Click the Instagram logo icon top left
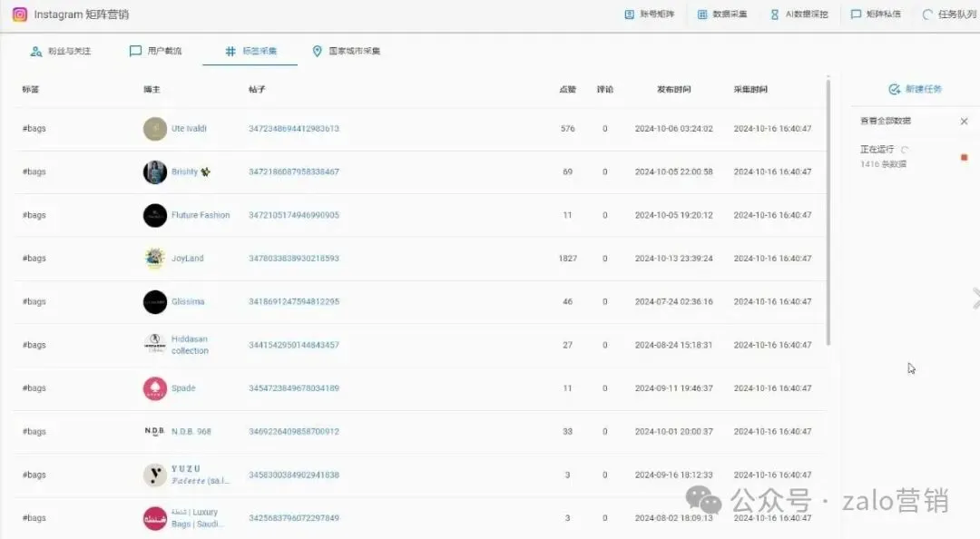980x539 pixels. pos(18,14)
